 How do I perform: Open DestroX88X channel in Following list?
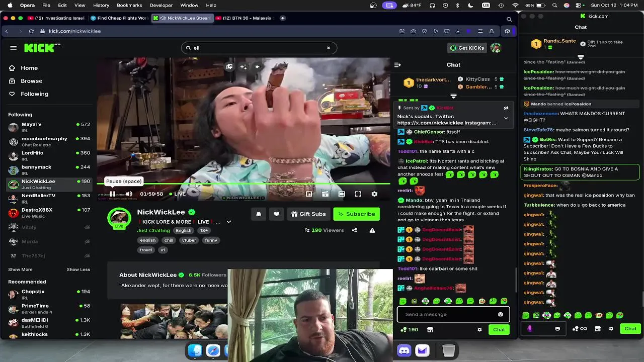49,212
